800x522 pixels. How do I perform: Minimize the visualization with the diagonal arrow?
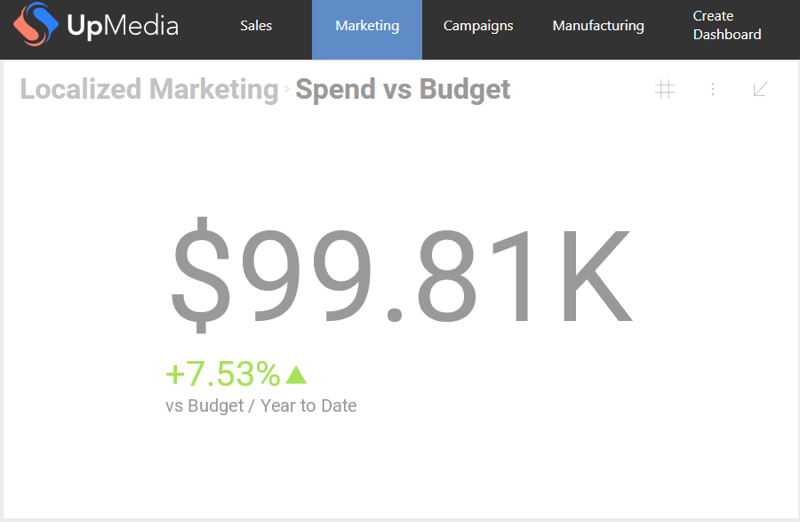[x=760, y=89]
